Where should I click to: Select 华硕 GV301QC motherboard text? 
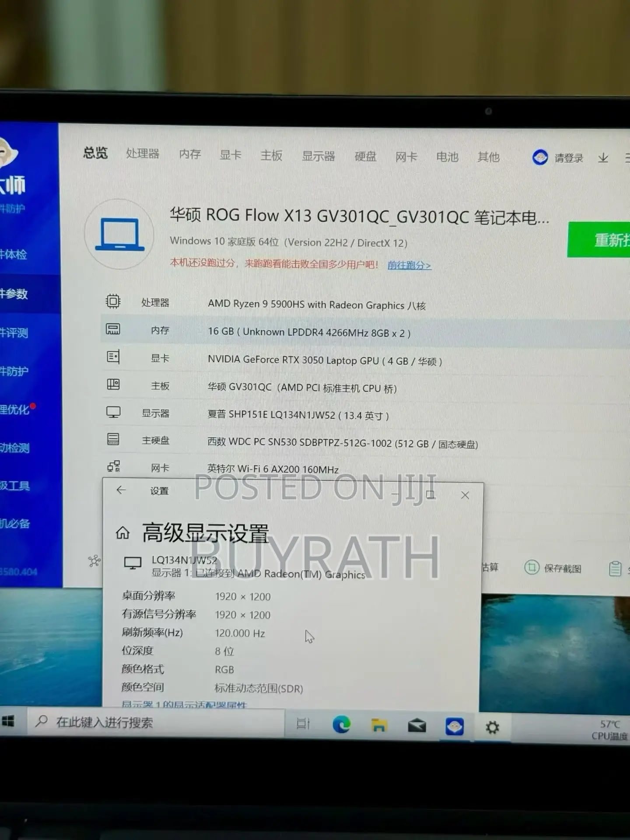(302, 388)
